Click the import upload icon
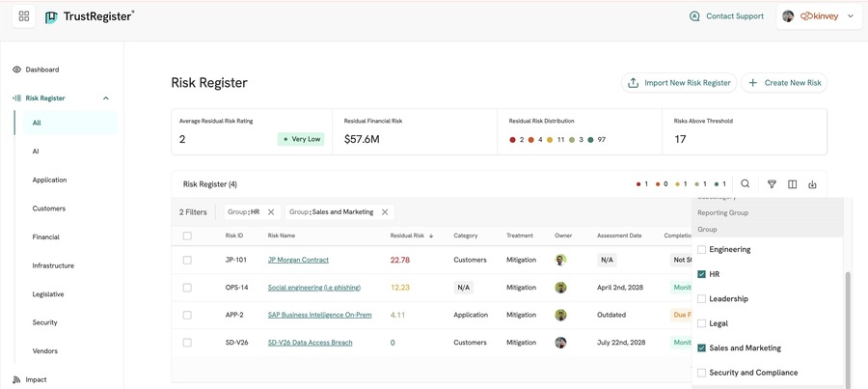This screenshot has width=868, height=389. (x=634, y=83)
